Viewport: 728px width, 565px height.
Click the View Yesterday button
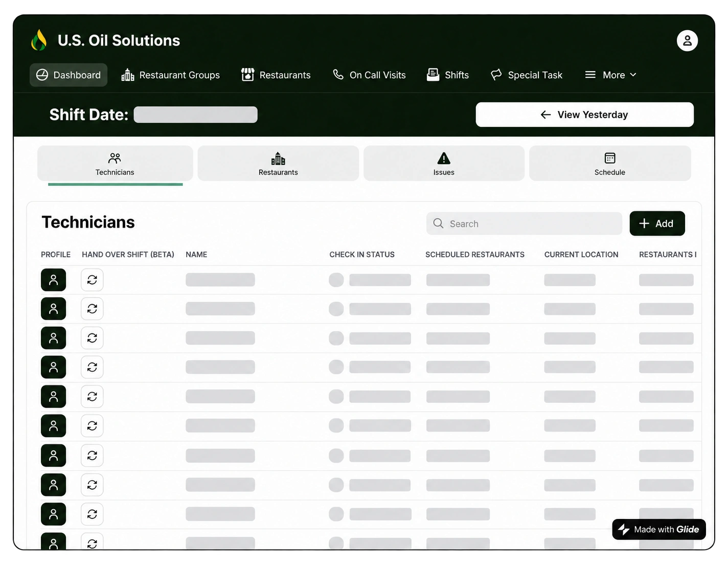click(x=584, y=115)
